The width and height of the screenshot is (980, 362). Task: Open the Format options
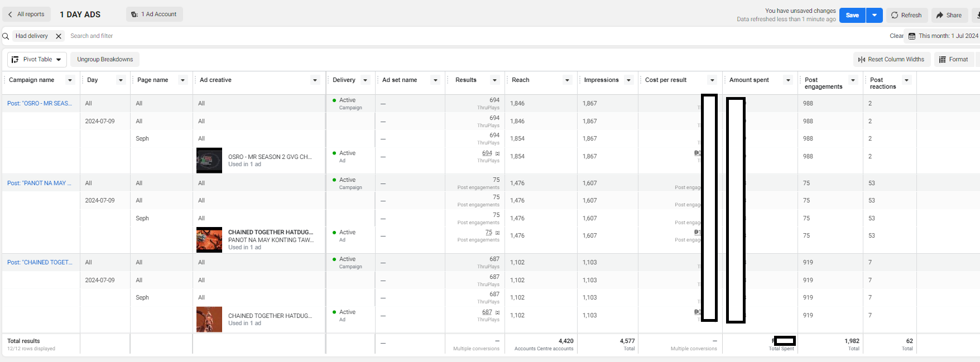click(x=954, y=60)
